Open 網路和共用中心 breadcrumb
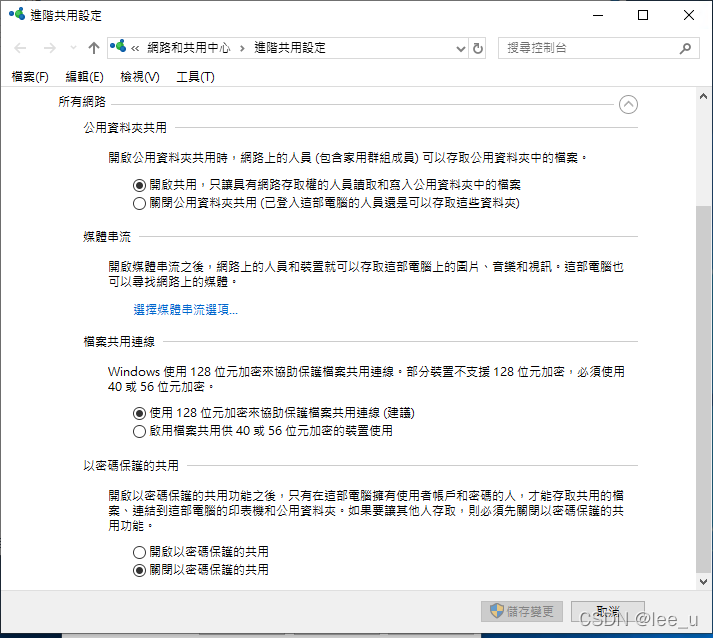Screen dimensions: 713x638 click(x=189, y=48)
